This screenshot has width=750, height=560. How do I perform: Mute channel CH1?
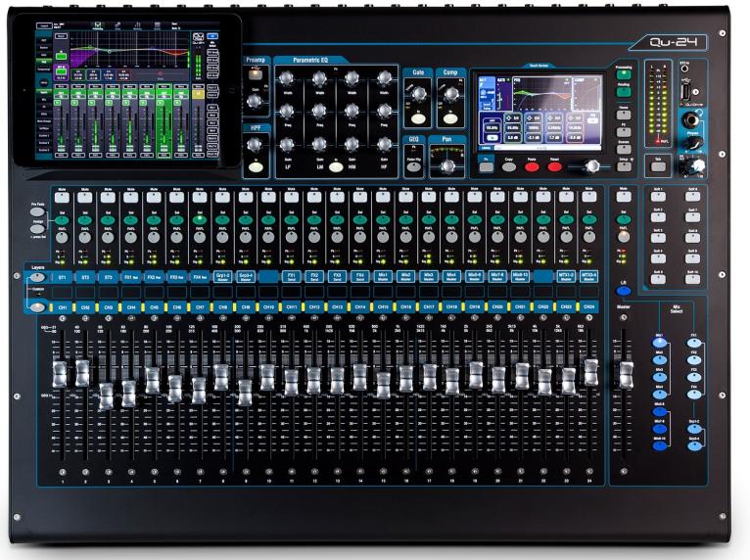pyautogui.click(x=63, y=197)
